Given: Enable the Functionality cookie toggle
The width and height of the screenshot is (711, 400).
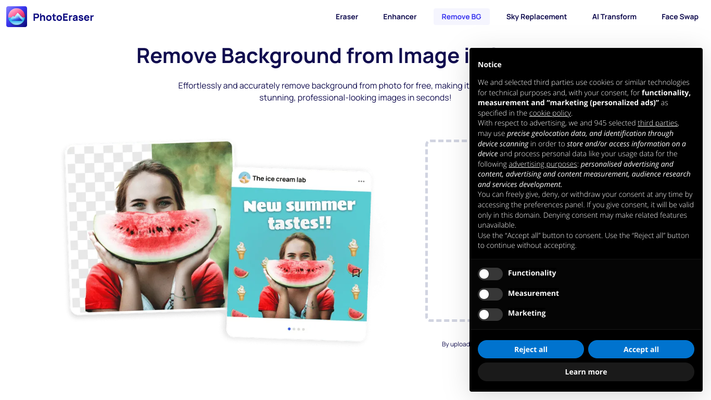Looking at the screenshot, I should pos(489,274).
